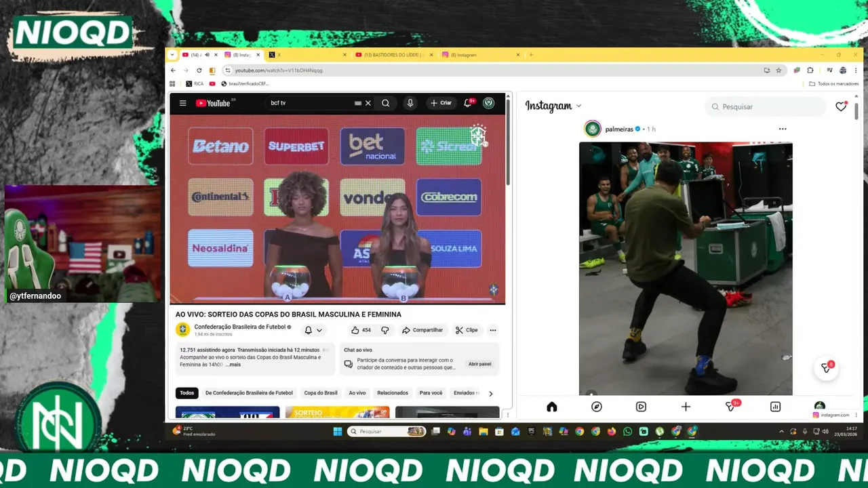Open Instagram Reels tab
The image size is (868, 488).
[641, 407]
